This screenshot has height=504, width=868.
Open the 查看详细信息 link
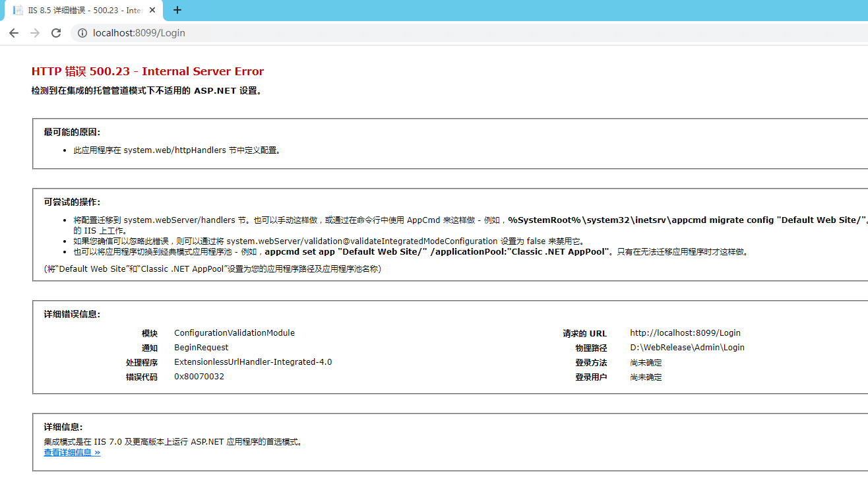72,453
